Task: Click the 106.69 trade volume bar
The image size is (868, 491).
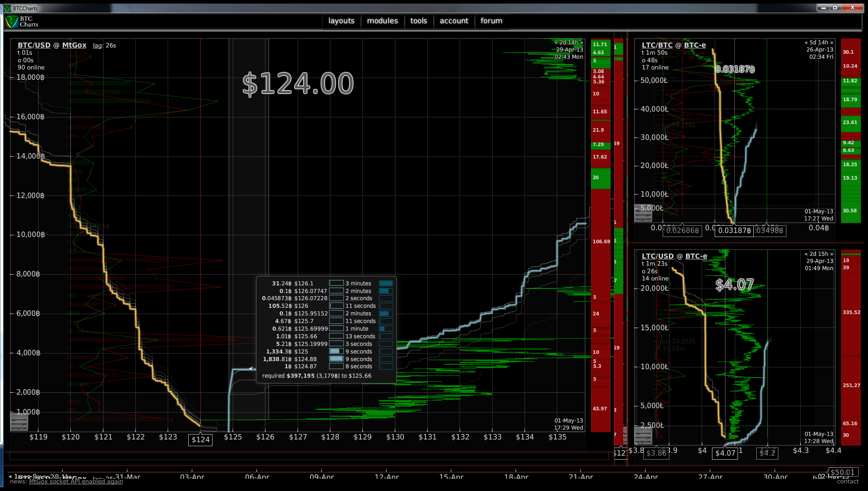Action: (x=601, y=241)
